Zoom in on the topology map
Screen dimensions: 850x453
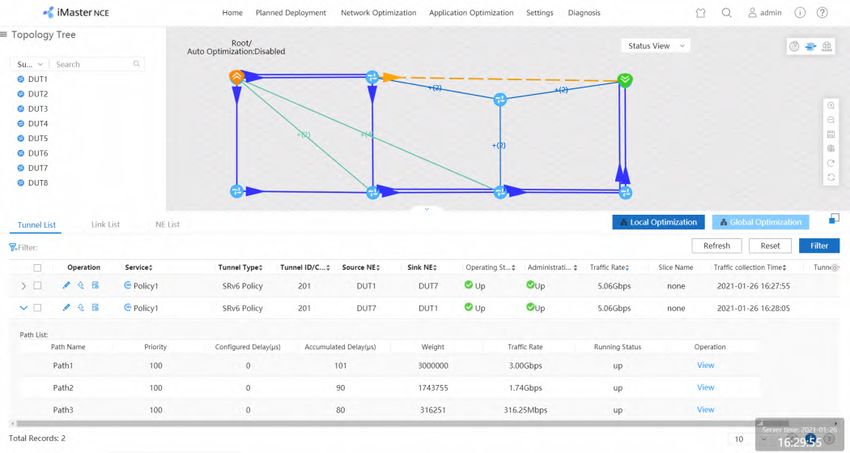click(x=830, y=106)
